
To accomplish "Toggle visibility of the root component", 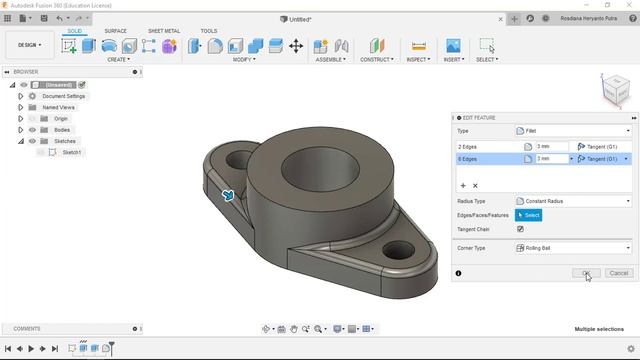I will (24, 85).
